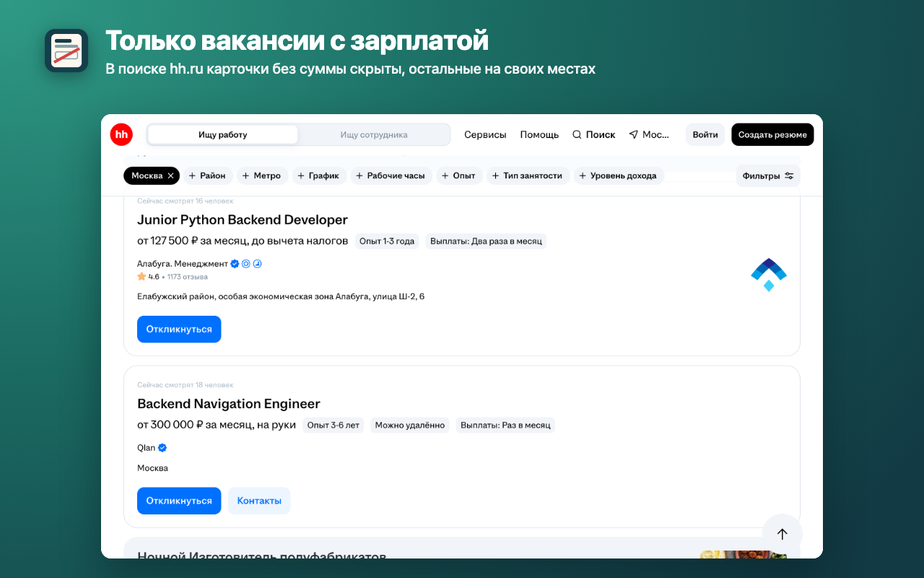The image size is (924, 578).
Task: Switch to Ищу сотрудника mode
Action: click(374, 134)
